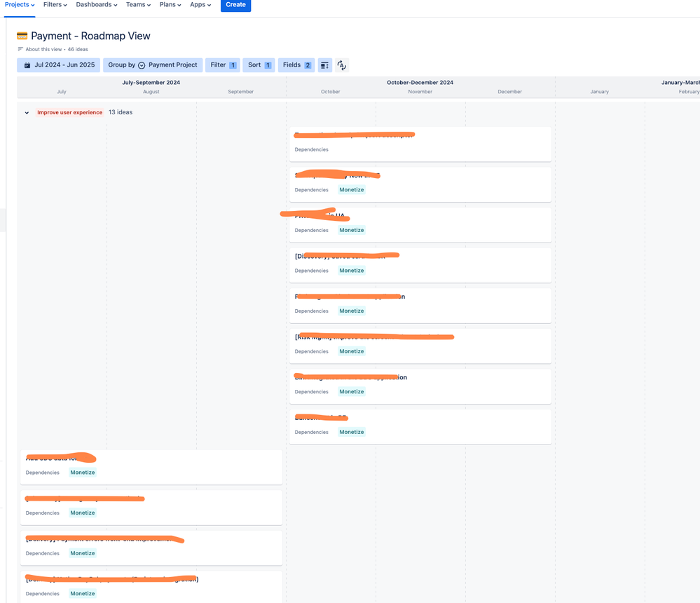Open Group by Payment Project selector

point(153,65)
